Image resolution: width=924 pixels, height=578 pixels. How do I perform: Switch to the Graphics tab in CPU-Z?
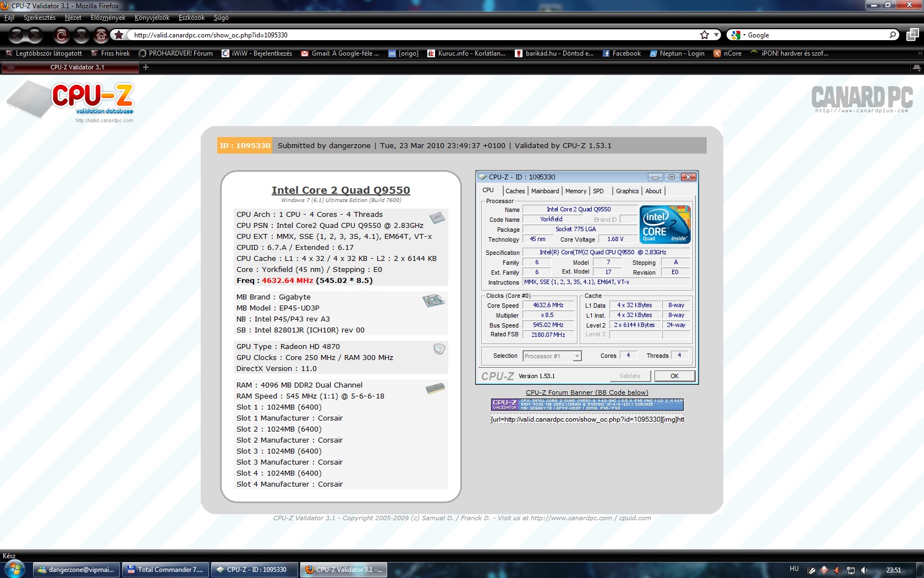pos(627,191)
